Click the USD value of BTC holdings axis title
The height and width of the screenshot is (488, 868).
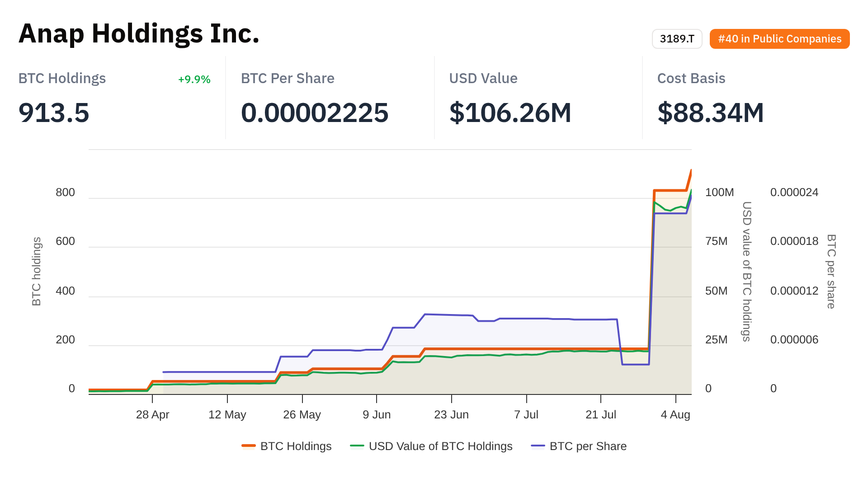tap(747, 272)
